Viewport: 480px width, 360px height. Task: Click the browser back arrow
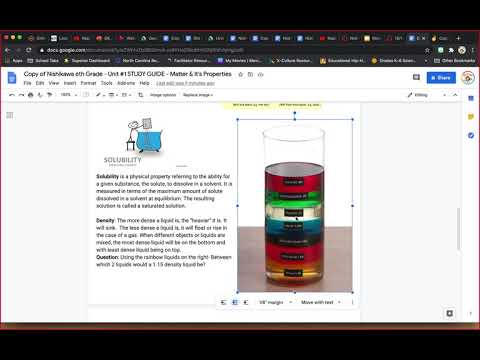pyautogui.click(x=7, y=50)
